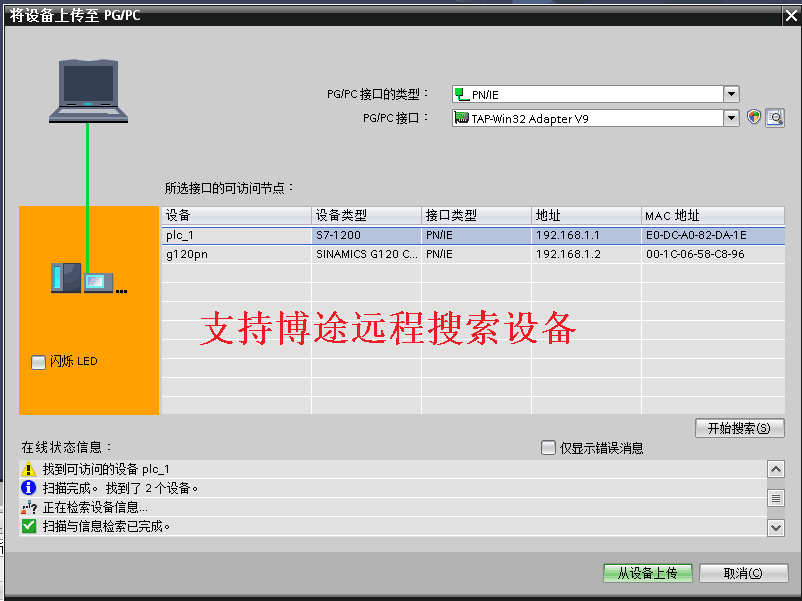Click the green checkmark icon on the last status message
This screenshot has height=601, width=802.
[x=28, y=526]
